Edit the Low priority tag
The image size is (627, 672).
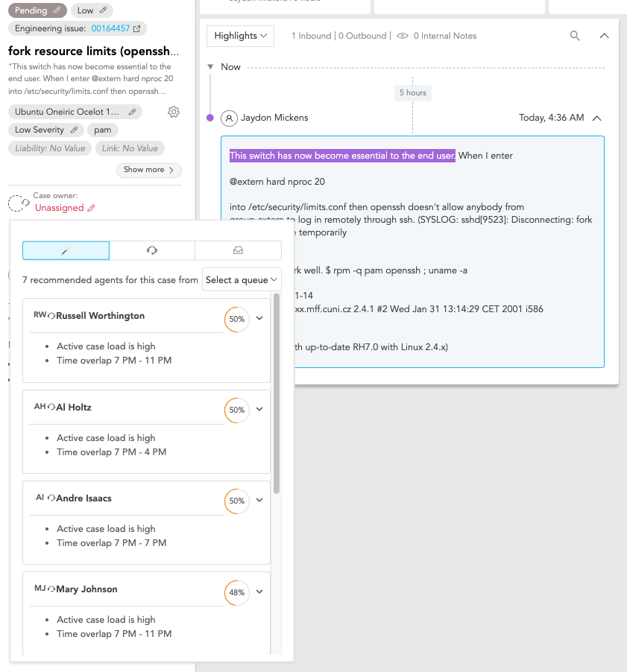tap(103, 10)
